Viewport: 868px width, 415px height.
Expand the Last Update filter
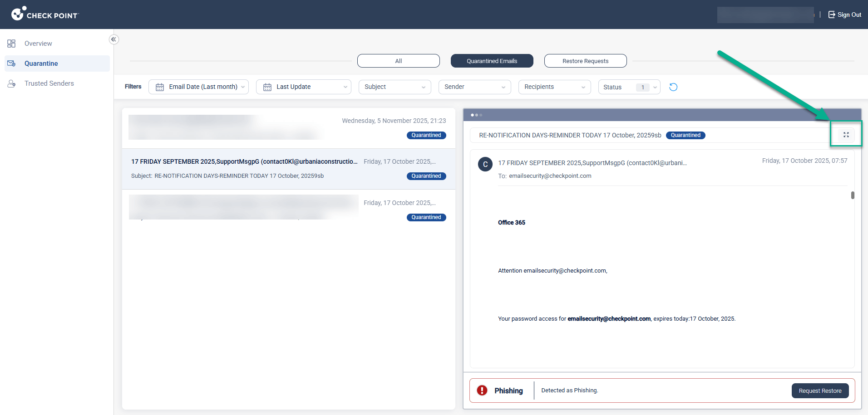coord(303,87)
